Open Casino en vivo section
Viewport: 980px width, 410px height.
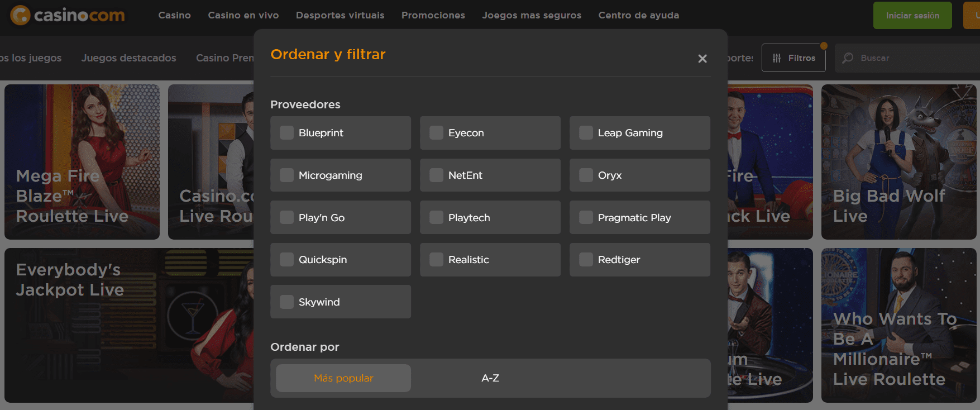pos(243,15)
